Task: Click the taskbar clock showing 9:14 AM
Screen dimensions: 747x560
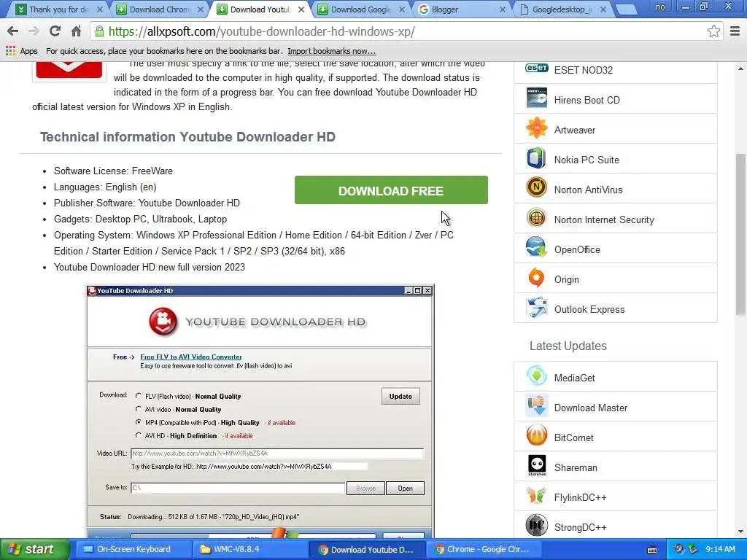Action: [720, 550]
